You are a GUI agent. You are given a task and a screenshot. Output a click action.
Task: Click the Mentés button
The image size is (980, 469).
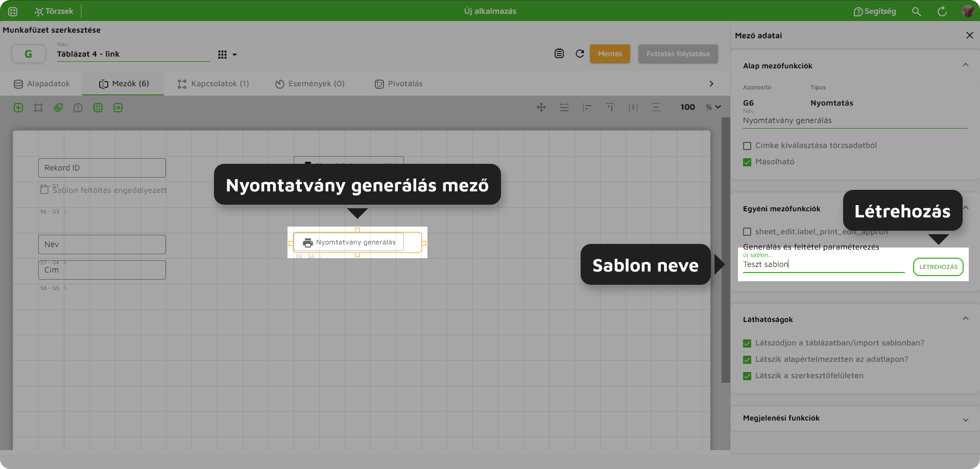click(x=610, y=54)
